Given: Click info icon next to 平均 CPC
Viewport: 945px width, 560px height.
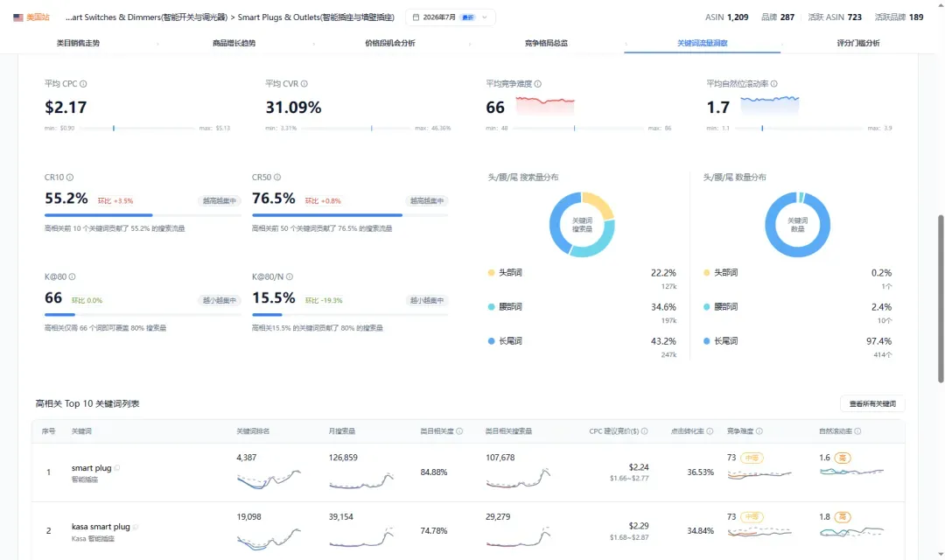Looking at the screenshot, I should pyautogui.click(x=83, y=84).
